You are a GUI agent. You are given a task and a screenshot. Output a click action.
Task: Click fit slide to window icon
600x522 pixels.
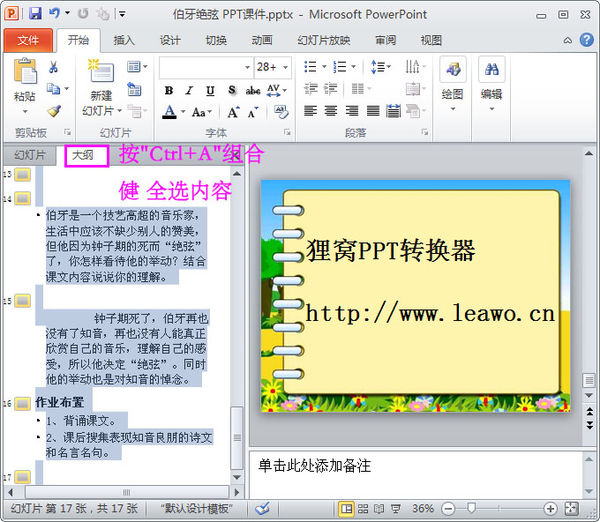(x=571, y=508)
